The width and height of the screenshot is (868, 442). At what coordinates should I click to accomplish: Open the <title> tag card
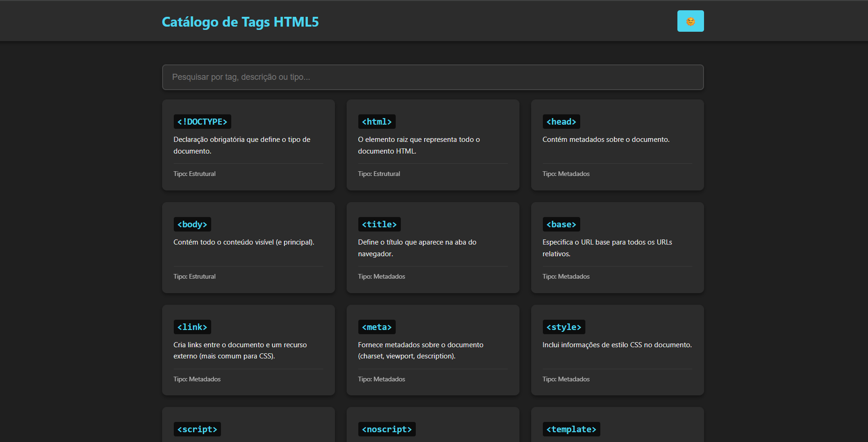(x=379, y=224)
